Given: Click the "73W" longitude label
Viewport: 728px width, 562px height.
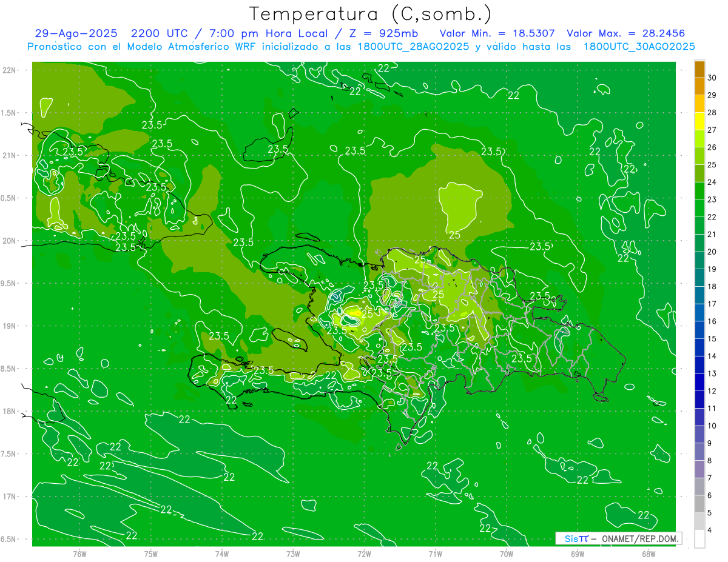Looking at the screenshot, I should coord(293,554).
